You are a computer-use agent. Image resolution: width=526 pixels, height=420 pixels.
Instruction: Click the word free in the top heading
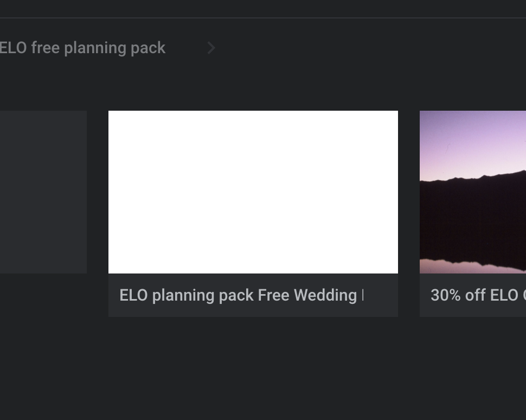click(x=46, y=48)
